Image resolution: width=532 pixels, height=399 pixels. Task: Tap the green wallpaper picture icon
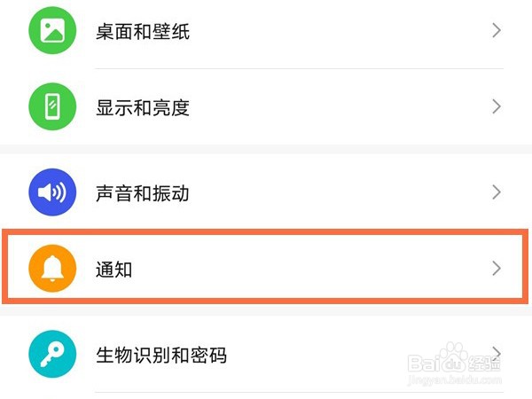[52, 32]
